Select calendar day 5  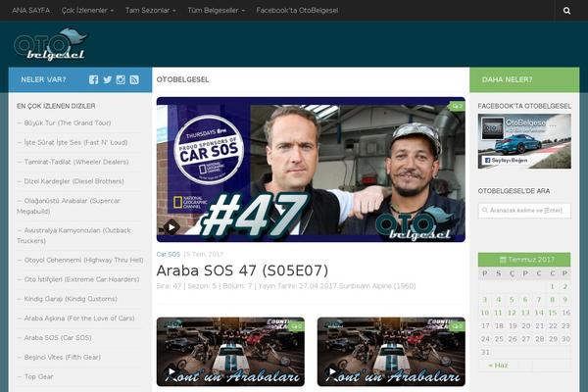(512, 300)
